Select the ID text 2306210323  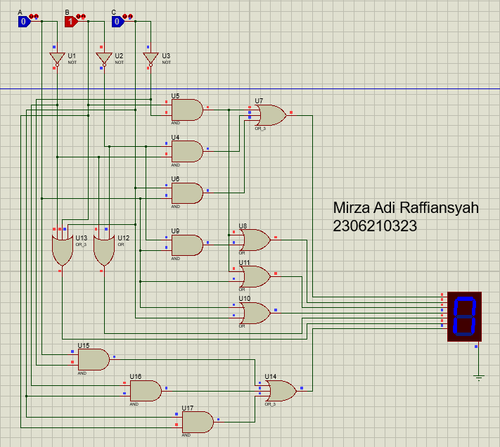(x=375, y=226)
